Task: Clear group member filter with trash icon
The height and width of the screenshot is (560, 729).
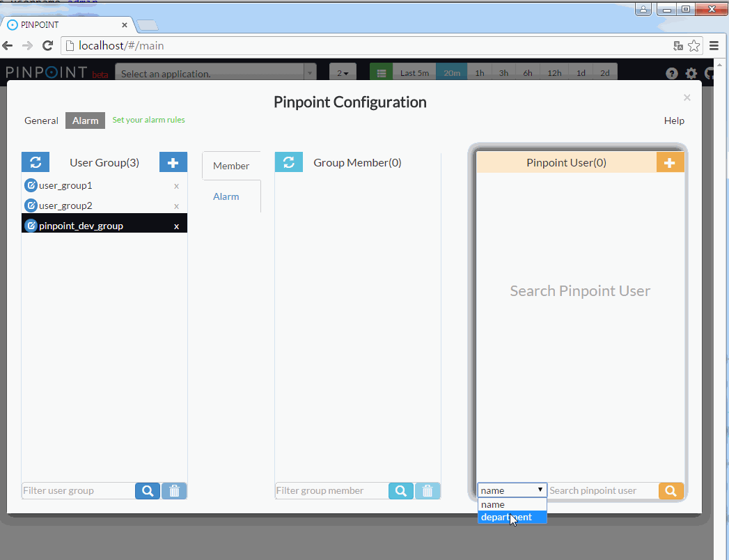Action: tap(428, 491)
